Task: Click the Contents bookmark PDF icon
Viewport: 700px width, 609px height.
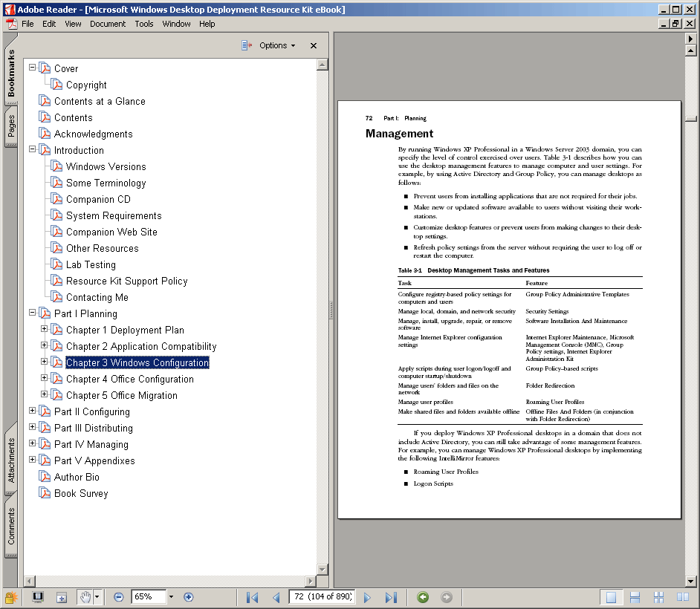Action: 45,117
